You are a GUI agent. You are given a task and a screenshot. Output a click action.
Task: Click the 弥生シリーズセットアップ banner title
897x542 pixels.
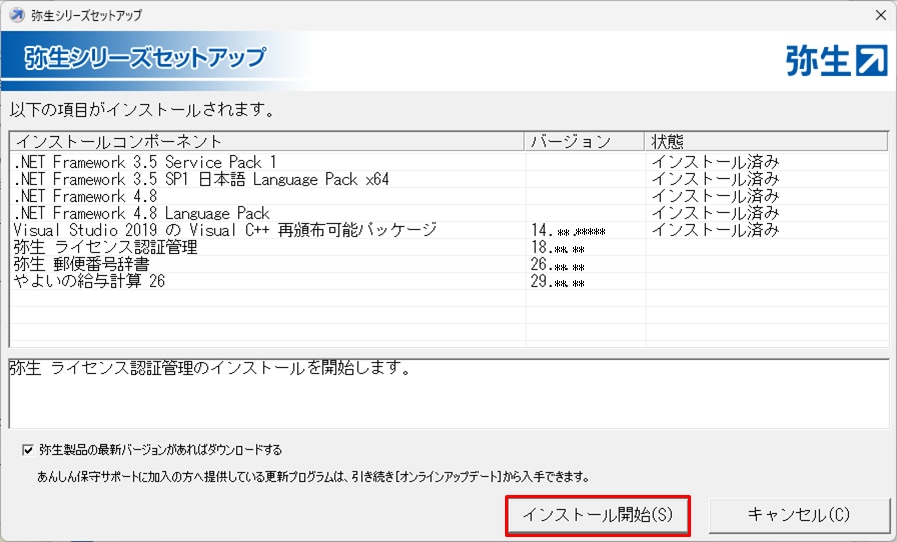click(x=145, y=58)
